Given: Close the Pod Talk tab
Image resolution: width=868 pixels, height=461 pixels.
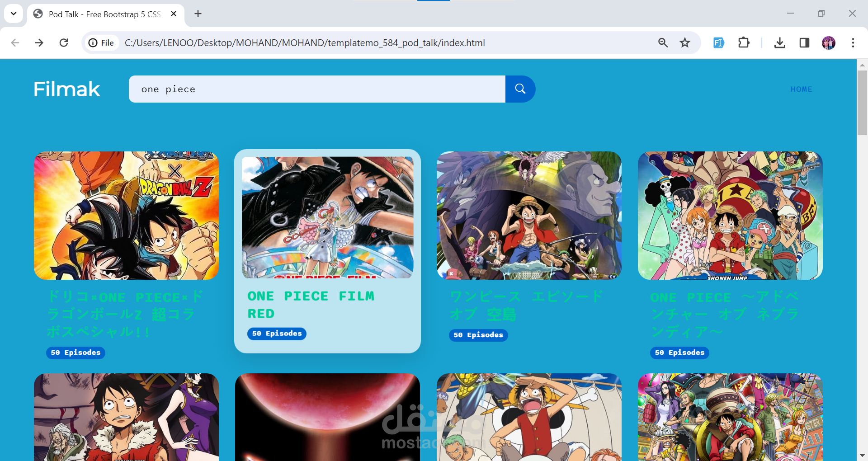Looking at the screenshot, I should 174,14.
